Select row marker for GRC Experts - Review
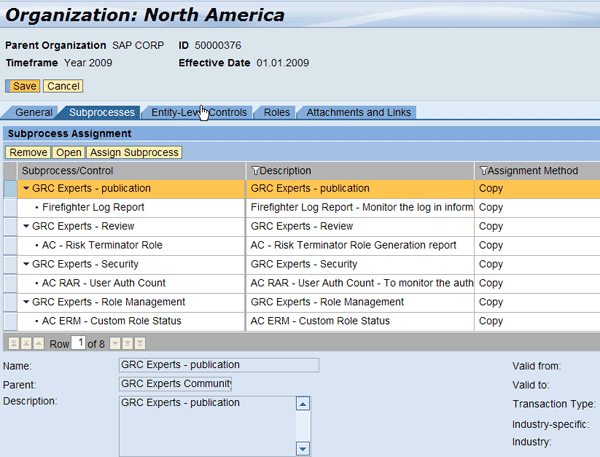 pos(10,227)
